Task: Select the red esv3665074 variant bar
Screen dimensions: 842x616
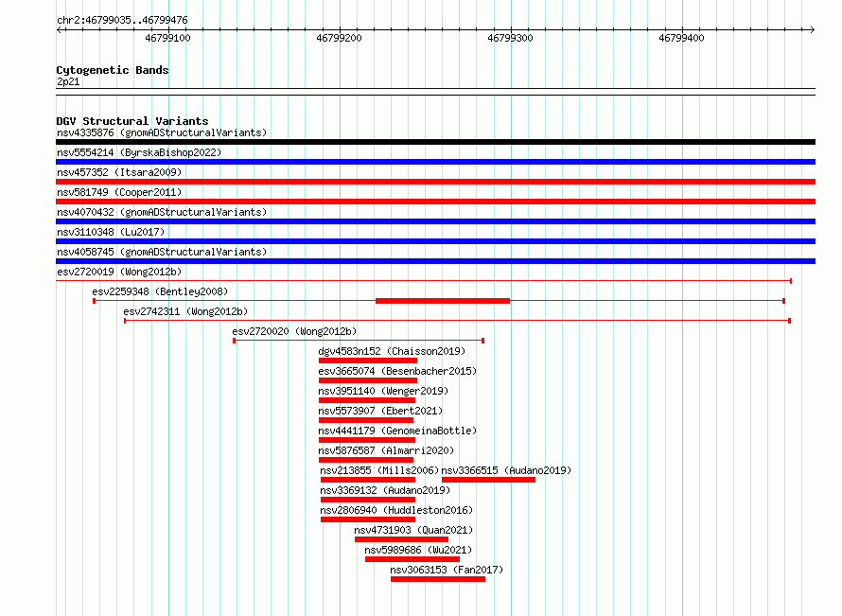Action: pos(368,380)
